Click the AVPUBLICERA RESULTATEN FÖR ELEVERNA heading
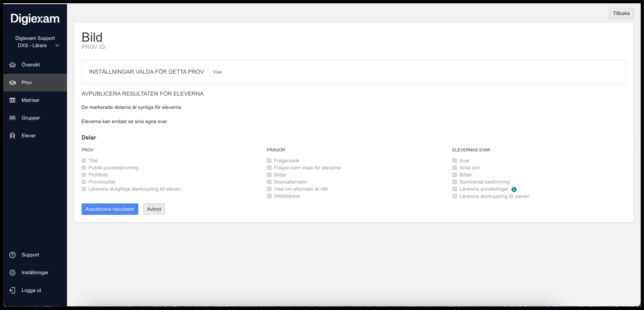The height and width of the screenshot is (310, 644). [142, 94]
